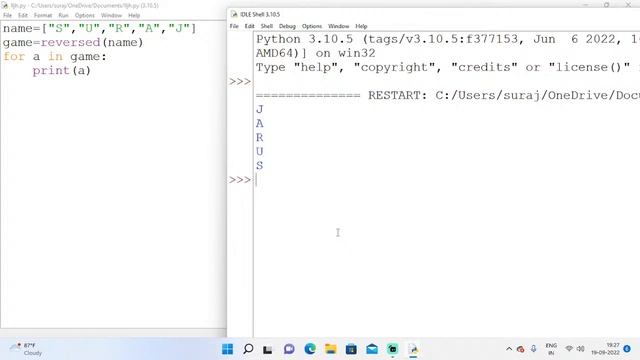The image size is (640, 360).
Task: Open the Window menu in IDLE Shell
Action: click(x=338, y=26)
